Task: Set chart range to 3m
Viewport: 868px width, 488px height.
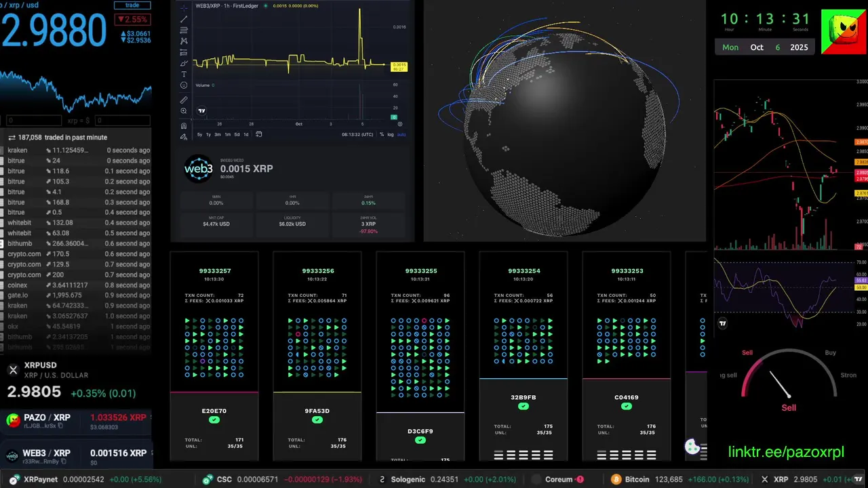Action: coord(218,134)
